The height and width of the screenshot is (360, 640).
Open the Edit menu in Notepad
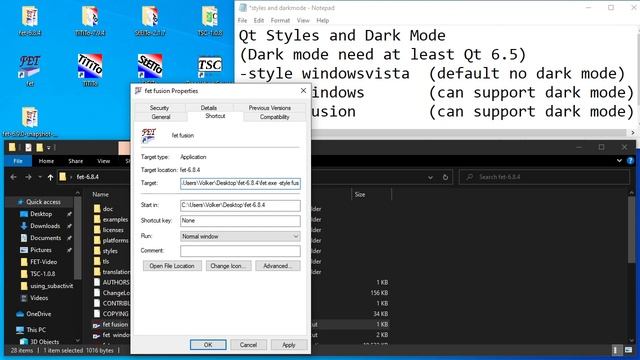(x=259, y=20)
